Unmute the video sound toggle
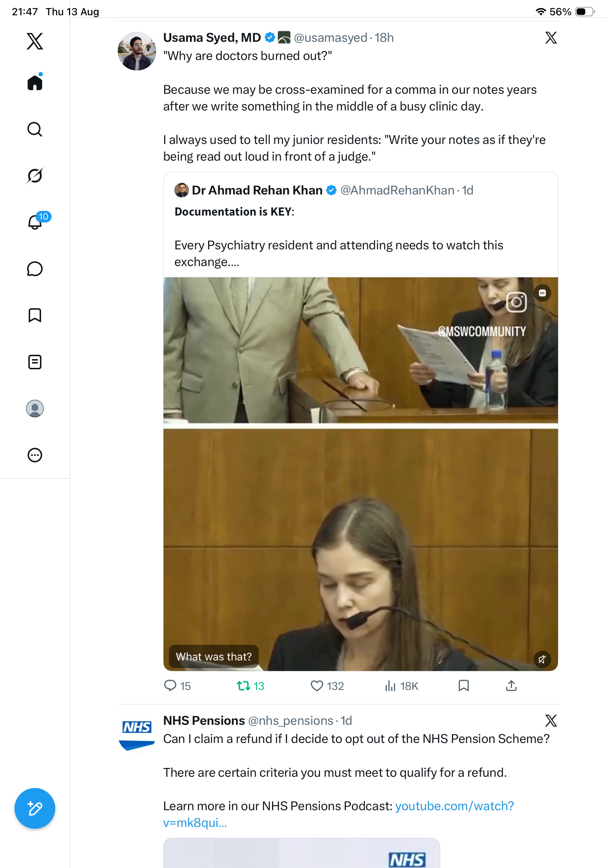606x868 pixels. click(x=542, y=659)
